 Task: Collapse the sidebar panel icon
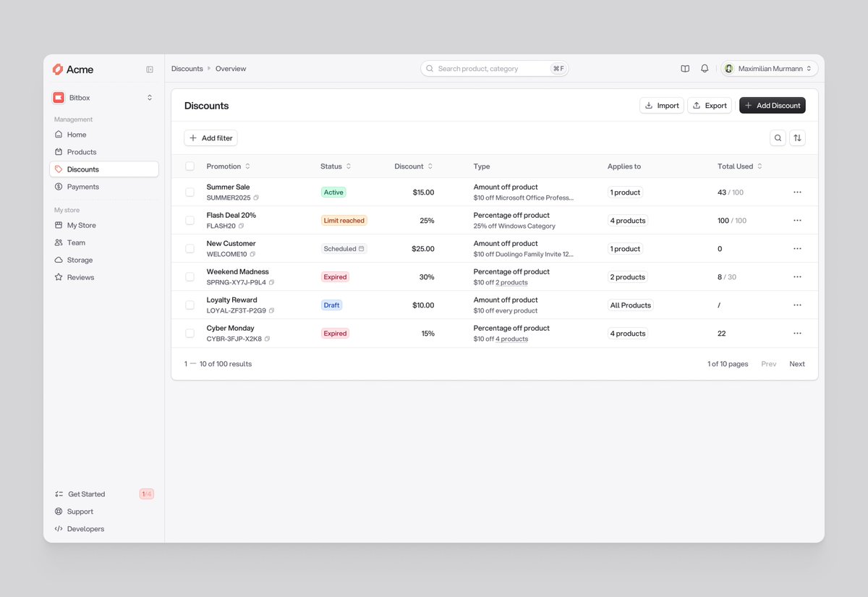(150, 69)
